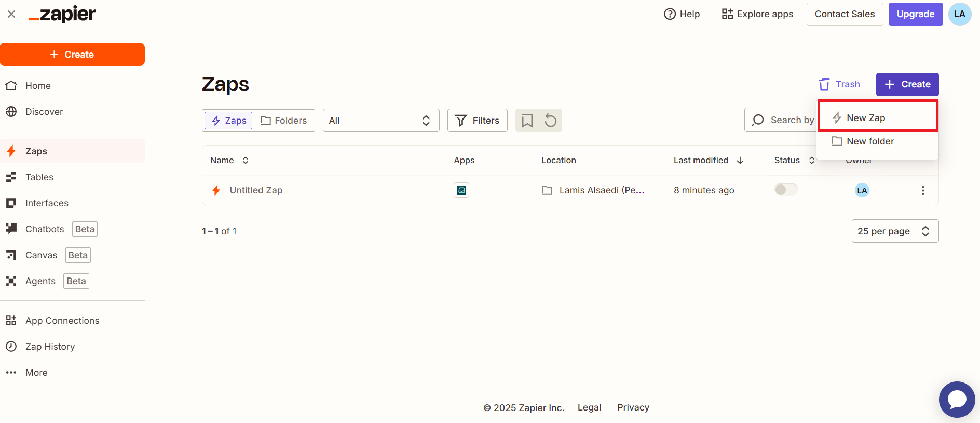Open App Connections in the sidebar
The height and width of the screenshot is (423, 980).
pyautogui.click(x=73, y=321)
